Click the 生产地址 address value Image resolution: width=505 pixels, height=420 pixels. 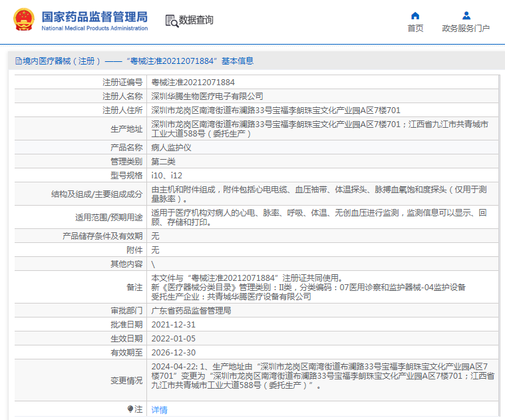pyautogui.click(x=320, y=129)
